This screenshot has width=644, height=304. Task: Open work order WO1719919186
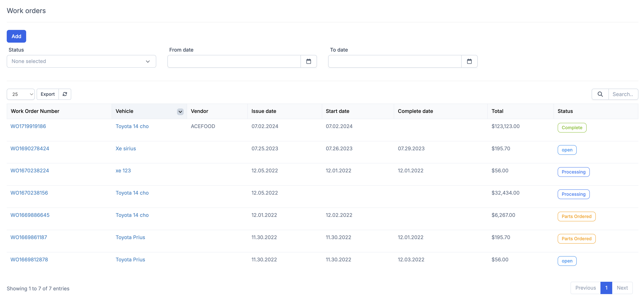coord(28,126)
